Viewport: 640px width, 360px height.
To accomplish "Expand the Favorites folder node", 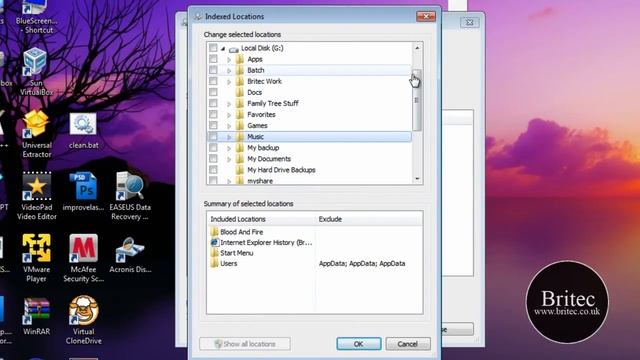I will click(x=229, y=115).
